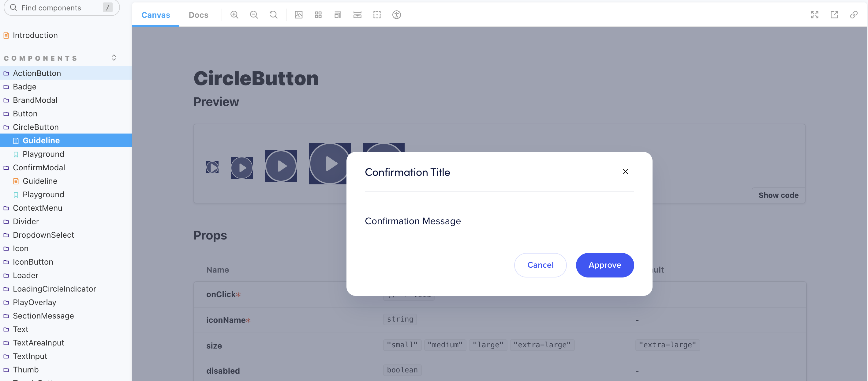The image size is (868, 381).
Task: Select the Canvas tab
Action: (155, 15)
